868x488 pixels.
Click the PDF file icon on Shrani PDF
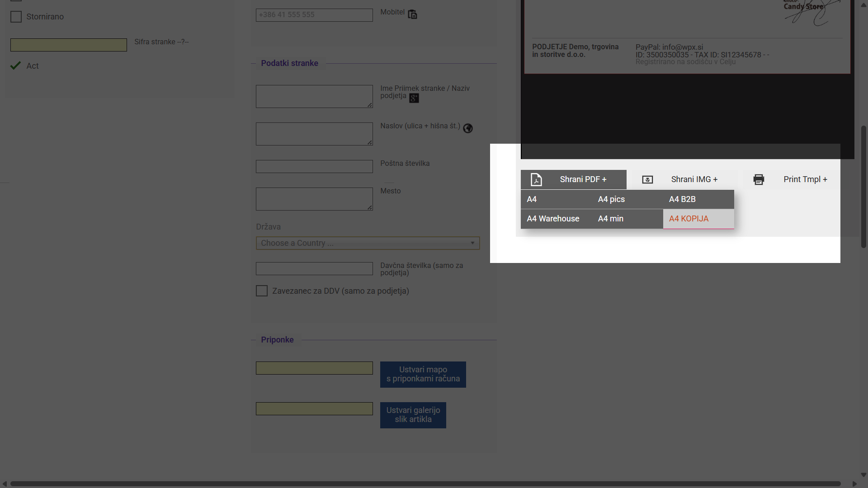(x=536, y=180)
